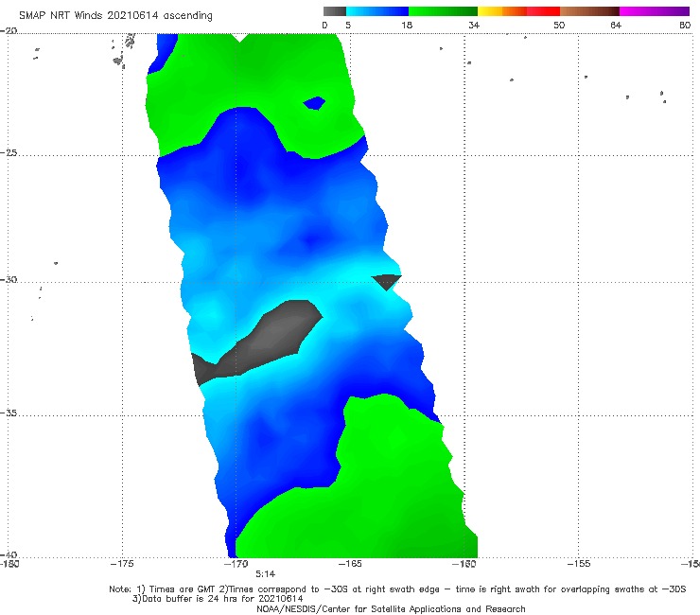
Task: Click the swath time label "5:14"
Action: pos(265,574)
